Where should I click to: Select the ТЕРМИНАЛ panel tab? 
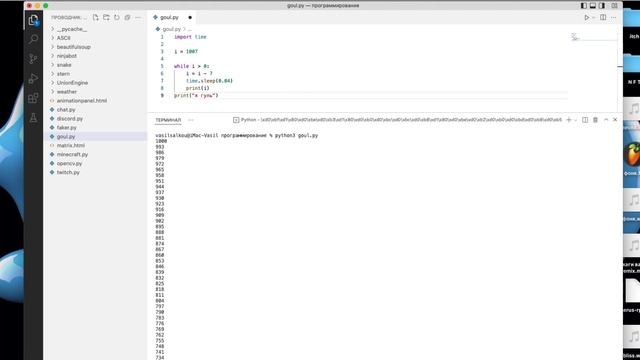click(x=168, y=120)
